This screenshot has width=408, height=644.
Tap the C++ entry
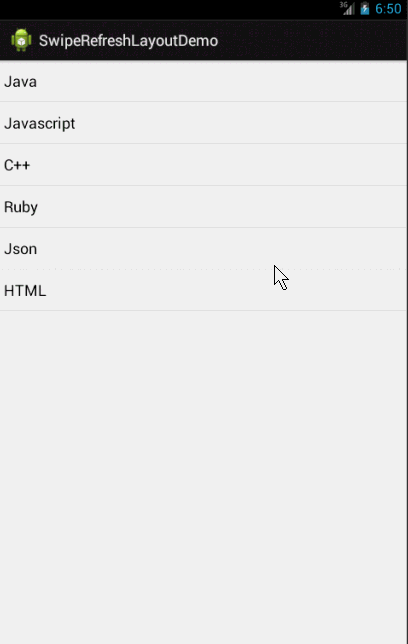(x=203, y=165)
